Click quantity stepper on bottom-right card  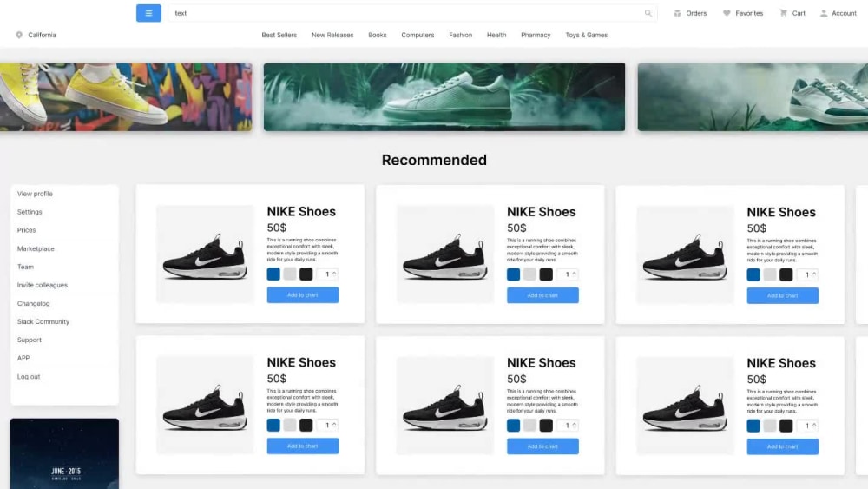click(807, 426)
